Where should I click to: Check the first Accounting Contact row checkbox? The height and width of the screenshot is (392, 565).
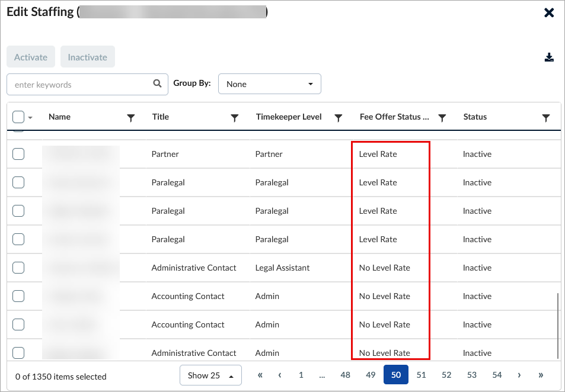(18, 296)
